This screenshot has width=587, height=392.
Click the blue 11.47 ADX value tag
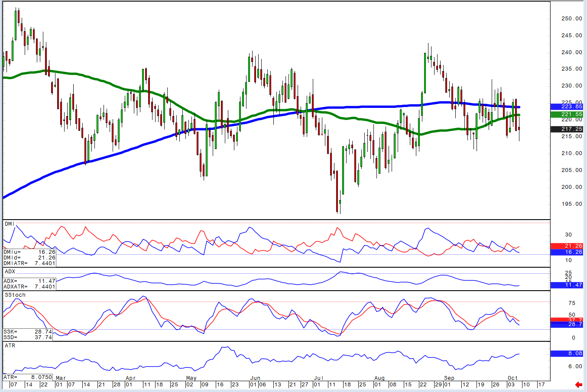[x=567, y=285]
